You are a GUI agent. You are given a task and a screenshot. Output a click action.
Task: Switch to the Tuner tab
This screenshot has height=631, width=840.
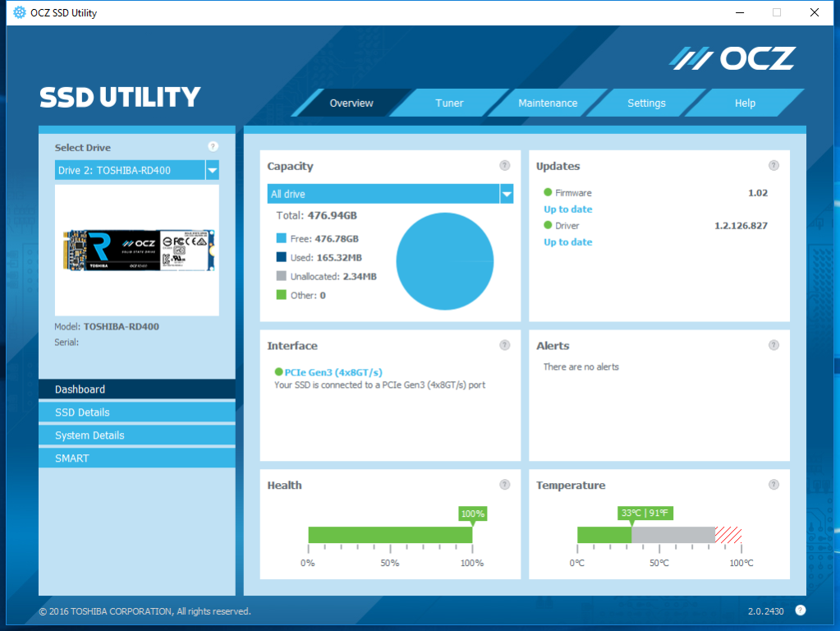449,104
